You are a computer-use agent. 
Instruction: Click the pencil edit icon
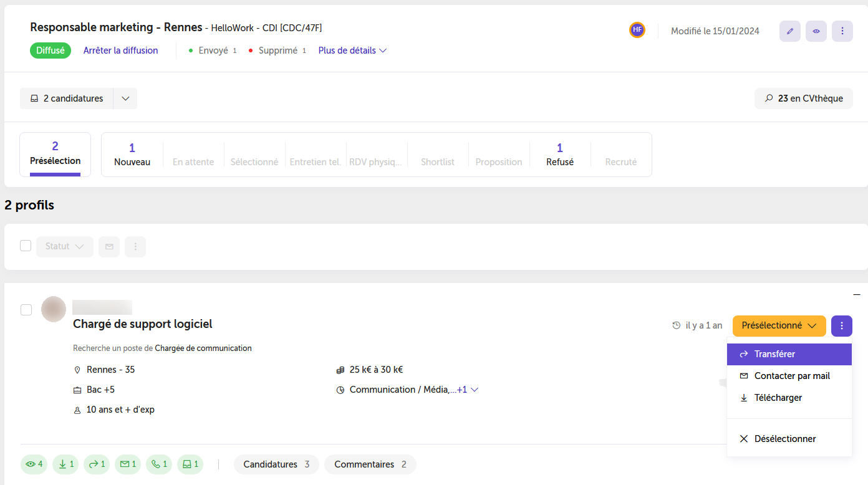(x=790, y=31)
